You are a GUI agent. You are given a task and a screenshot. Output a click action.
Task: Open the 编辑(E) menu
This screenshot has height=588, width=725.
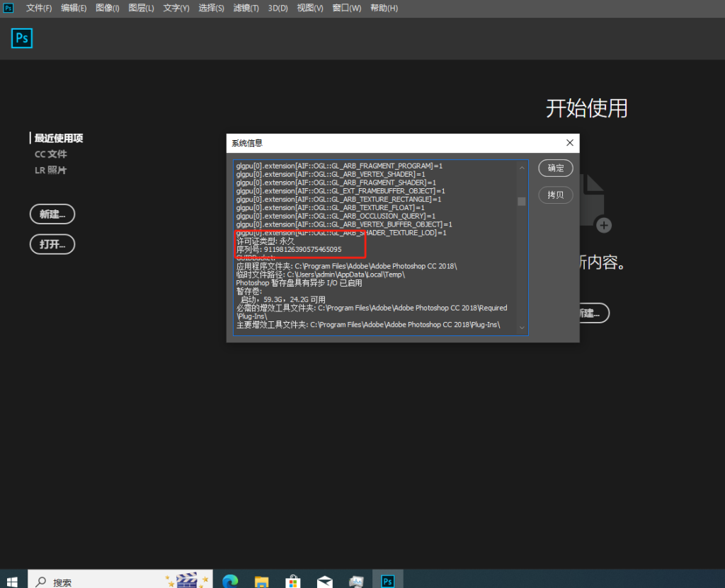tap(74, 8)
